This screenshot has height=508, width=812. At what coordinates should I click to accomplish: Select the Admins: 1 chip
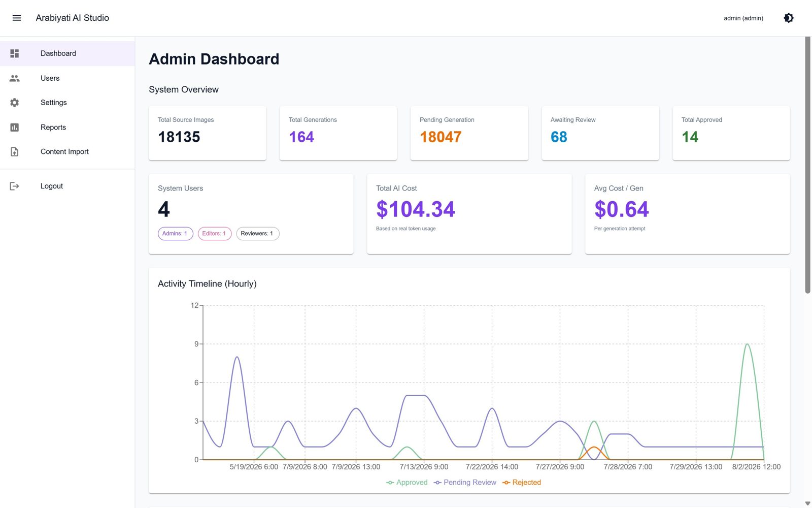click(x=175, y=234)
